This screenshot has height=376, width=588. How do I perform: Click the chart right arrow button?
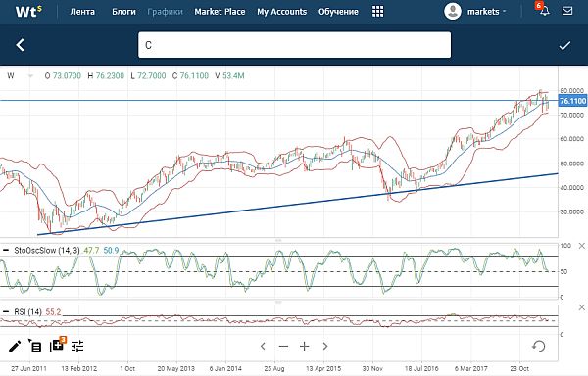(325, 346)
